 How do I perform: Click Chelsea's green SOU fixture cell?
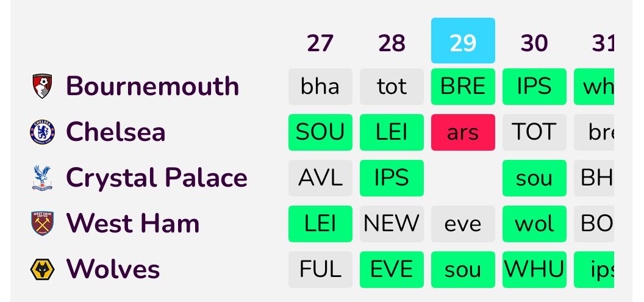pyautogui.click(x=320, y=132)
